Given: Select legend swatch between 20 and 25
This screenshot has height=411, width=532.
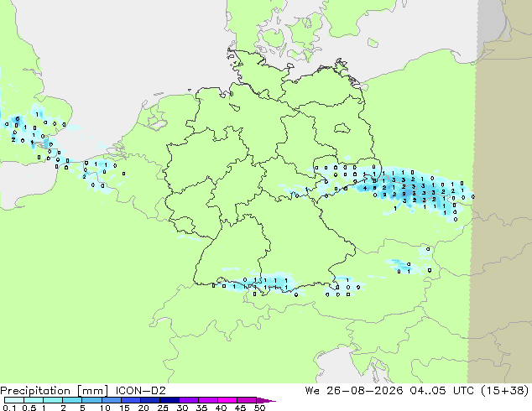Looking at the screenshot, I should click(149, 400).
